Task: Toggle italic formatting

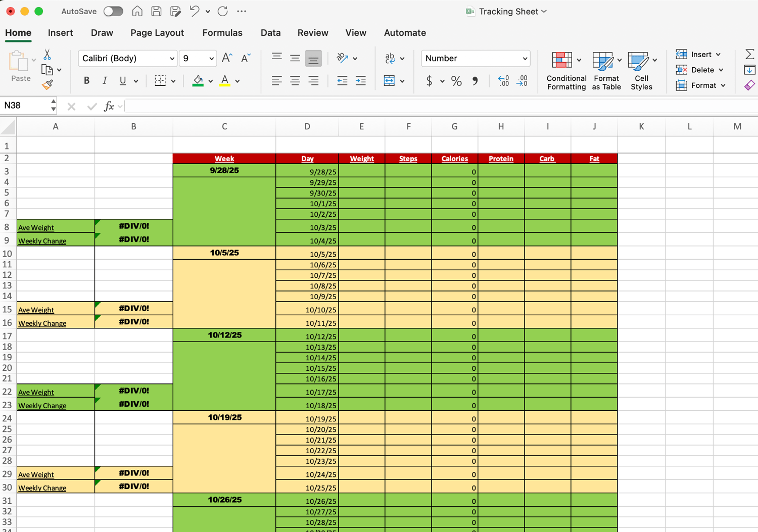Action: [x=105, y=80]
